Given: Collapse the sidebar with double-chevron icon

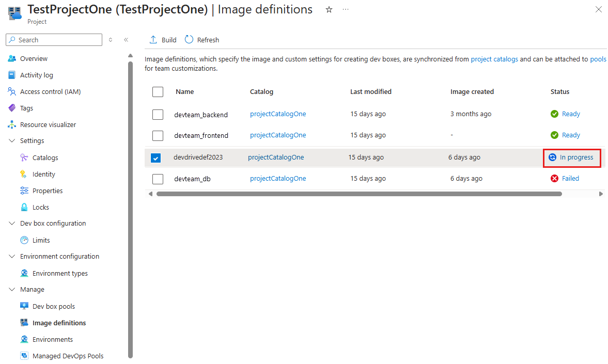Looking at the screenshot, I should point(126,40).
